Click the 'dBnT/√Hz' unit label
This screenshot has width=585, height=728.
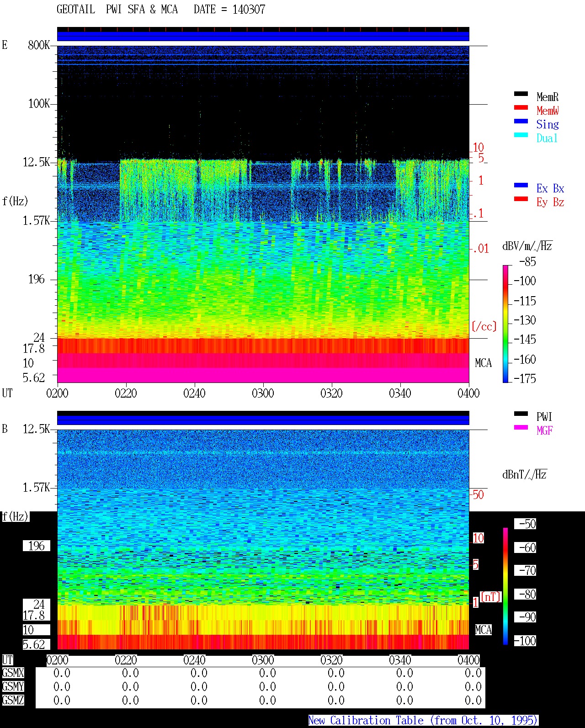click(525, 474)
